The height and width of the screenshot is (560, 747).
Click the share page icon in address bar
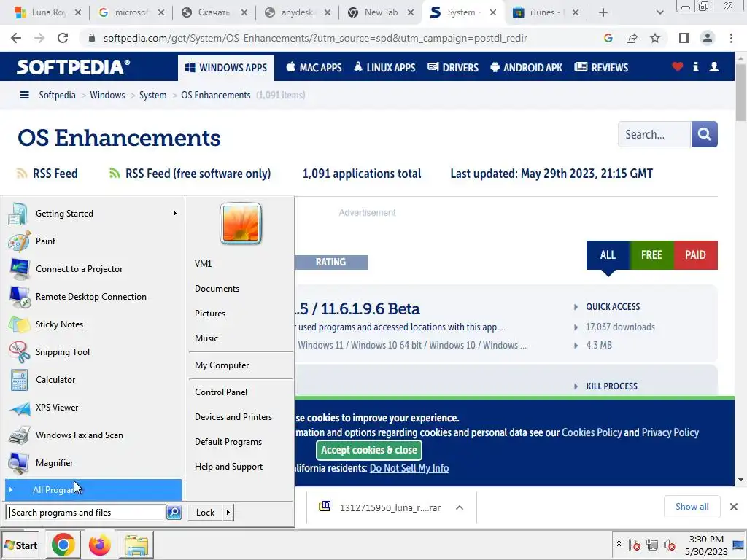(x=632, y=38)
